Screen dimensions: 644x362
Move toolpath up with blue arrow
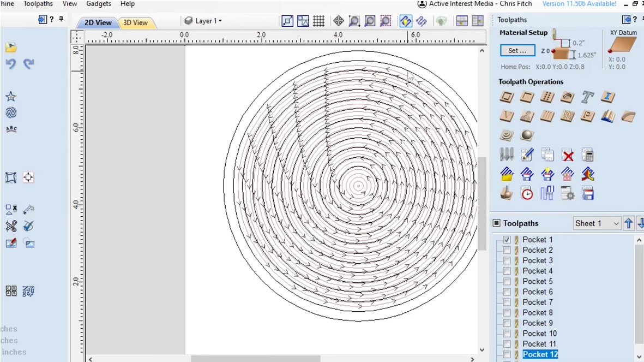[x=629, y=223]
